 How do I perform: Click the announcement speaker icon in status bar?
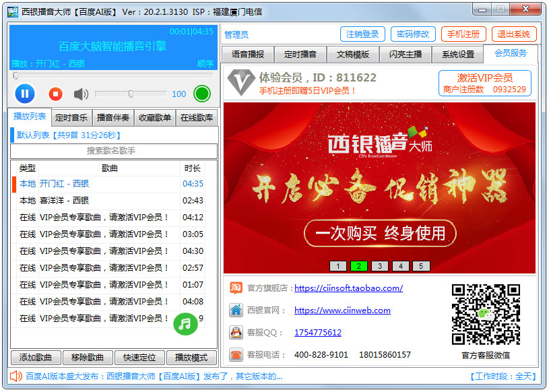coord(16,377)
